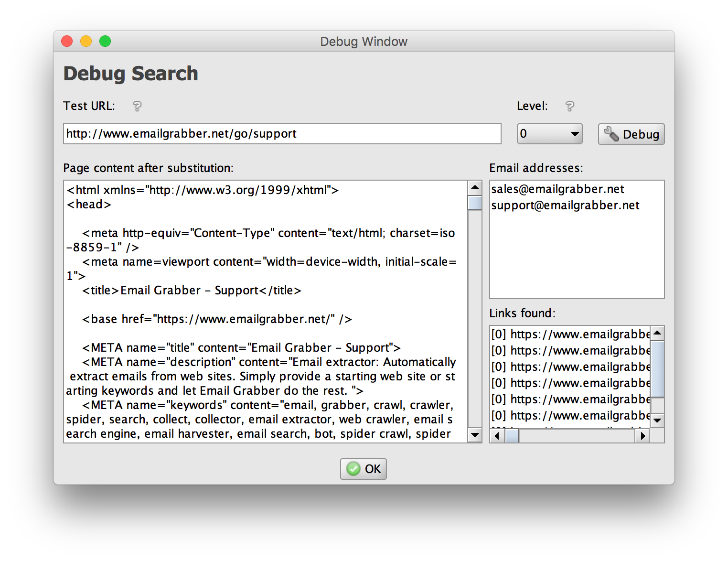The image size is (728, 561).
Task: Click the Links found scroll down arrow
Action: coord(657,421)
